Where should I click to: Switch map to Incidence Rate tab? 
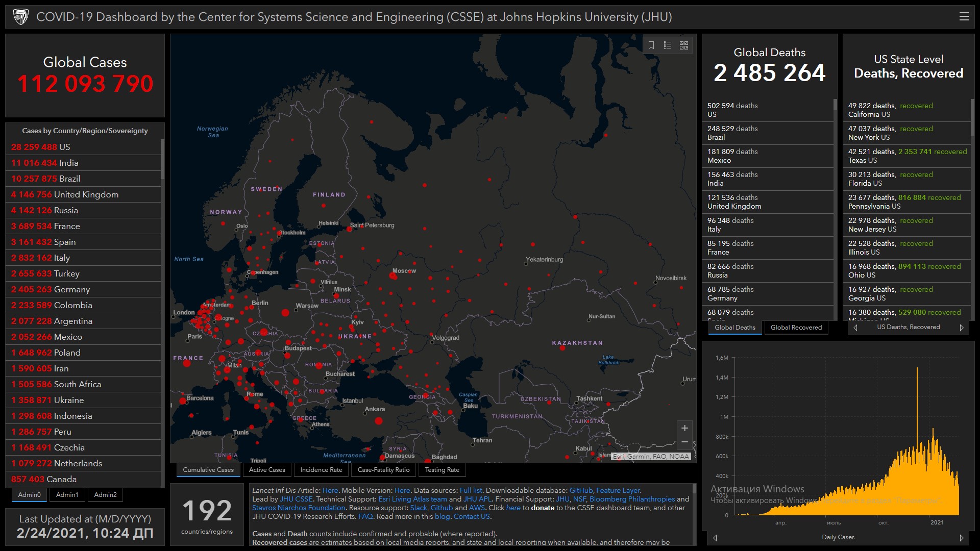pos(321,470)
